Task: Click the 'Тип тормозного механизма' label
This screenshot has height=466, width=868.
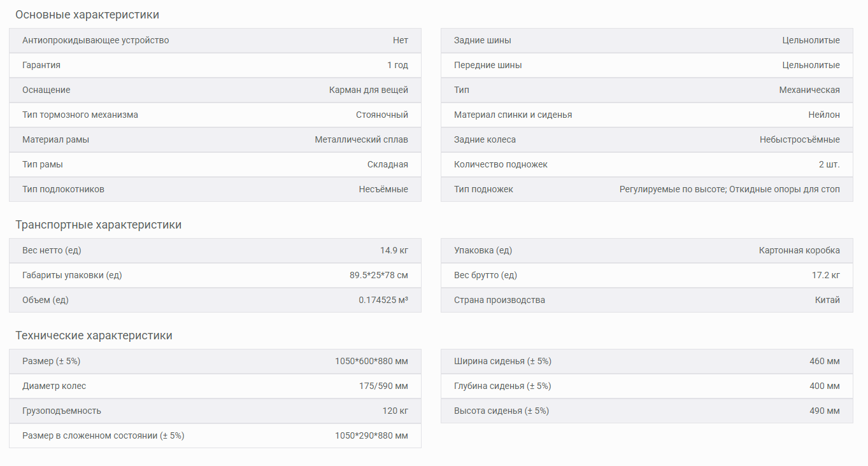Action: 80,115
